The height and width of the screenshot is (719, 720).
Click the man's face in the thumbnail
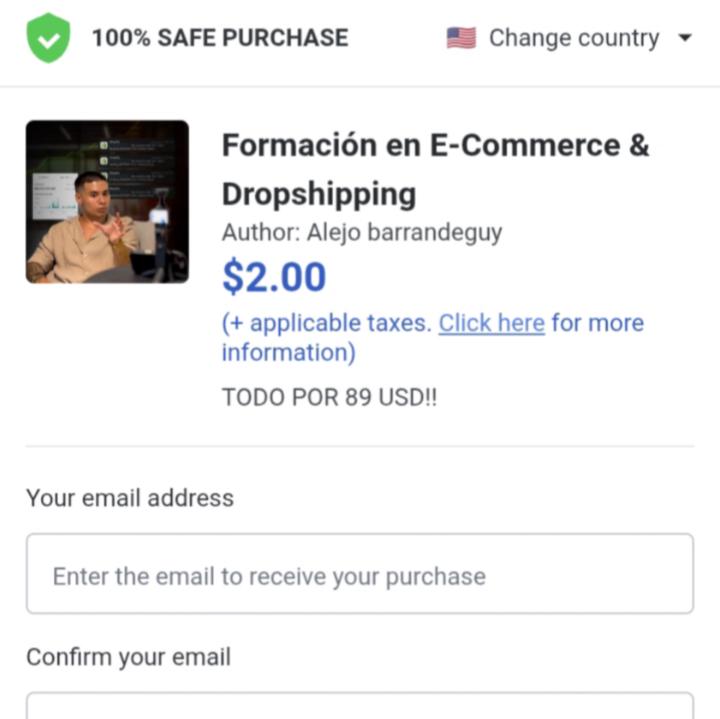pos(92,194)
